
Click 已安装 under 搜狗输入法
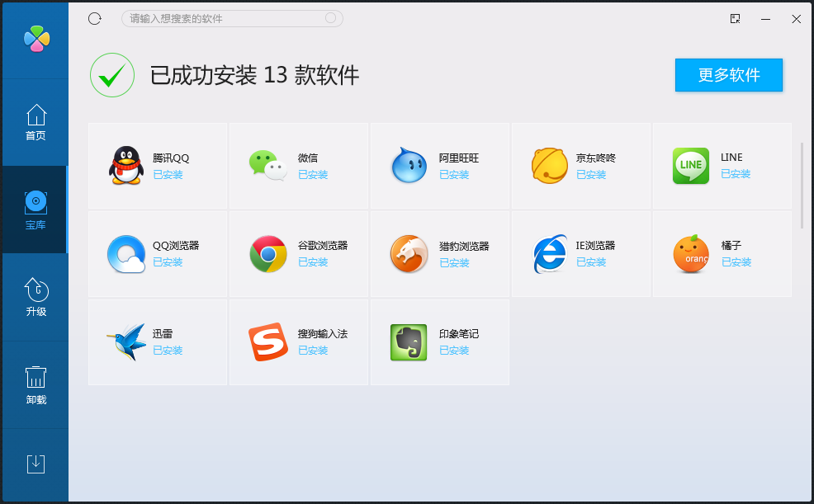click(313, 351)
